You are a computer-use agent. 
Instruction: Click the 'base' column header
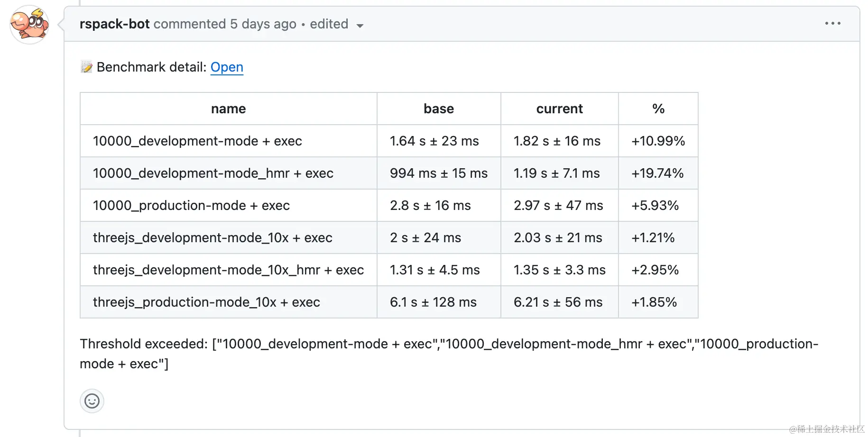point(439,109)
